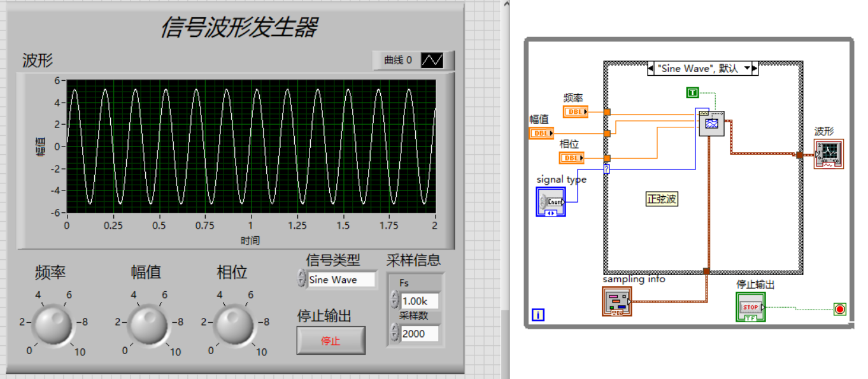The image size is (868, 379).
Task: Click the 信号类型 increment/decrement arrows
Action: coord(302,279)
